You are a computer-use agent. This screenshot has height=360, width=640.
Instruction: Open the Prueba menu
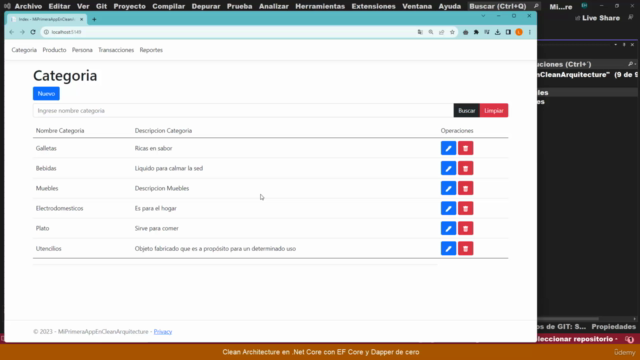pyautogui.click(x=239, y=6)
